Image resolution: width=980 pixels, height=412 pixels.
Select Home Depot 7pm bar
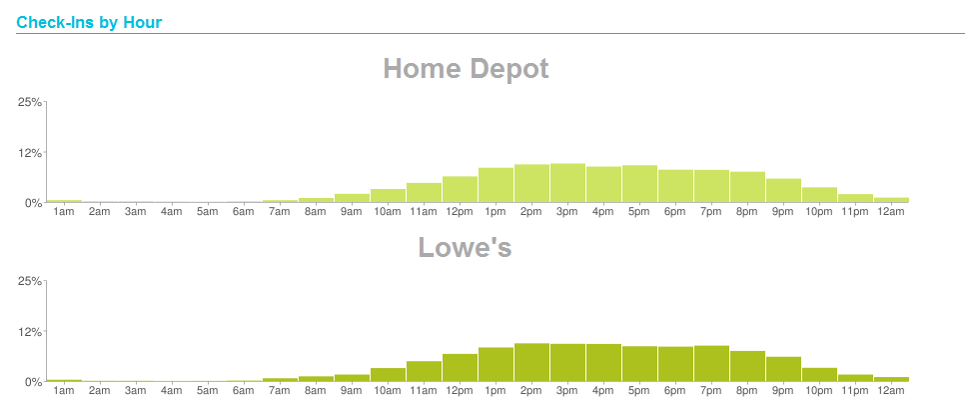coord(711,186)
